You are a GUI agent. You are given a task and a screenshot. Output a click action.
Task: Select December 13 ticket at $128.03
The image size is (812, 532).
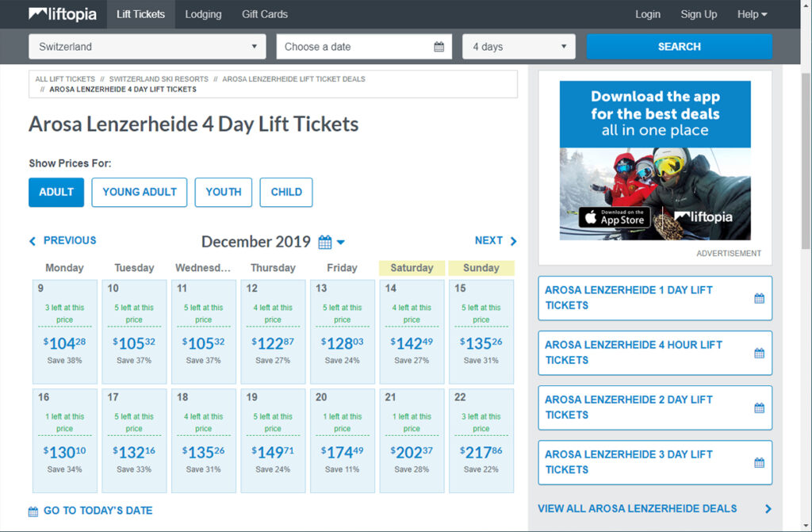pyautogui.click(x=343, y=331)
